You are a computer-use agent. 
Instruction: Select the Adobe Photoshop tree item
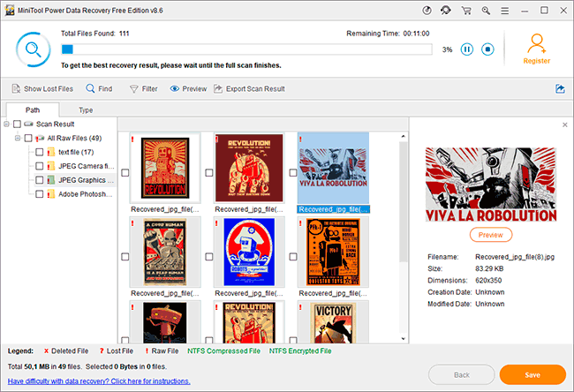(x=86, y=194)
